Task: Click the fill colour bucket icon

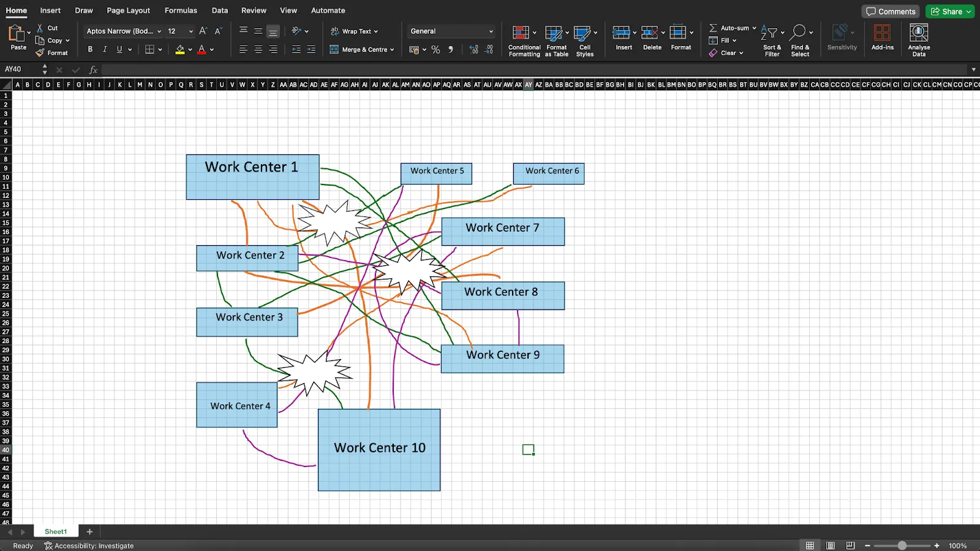Action: click(x=180, y=50)
